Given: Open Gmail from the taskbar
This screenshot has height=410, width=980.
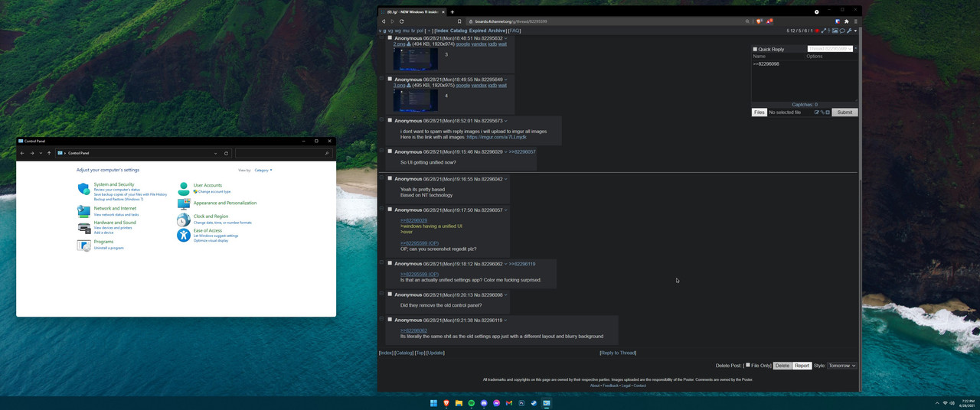Looking at the screenshot, I should pos(508,403).
